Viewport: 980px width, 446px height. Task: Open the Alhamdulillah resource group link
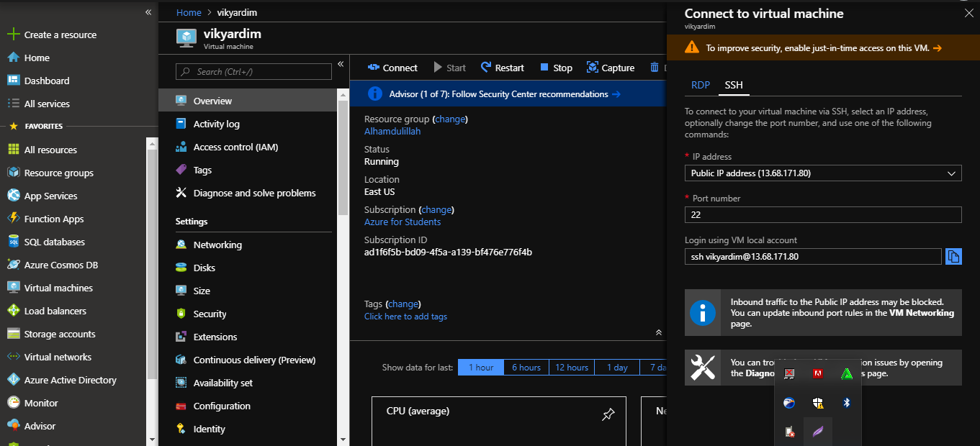pos(392,132)
